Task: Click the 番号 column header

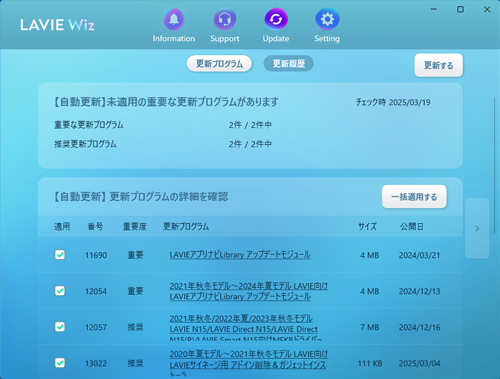Action: coord(95,227)
